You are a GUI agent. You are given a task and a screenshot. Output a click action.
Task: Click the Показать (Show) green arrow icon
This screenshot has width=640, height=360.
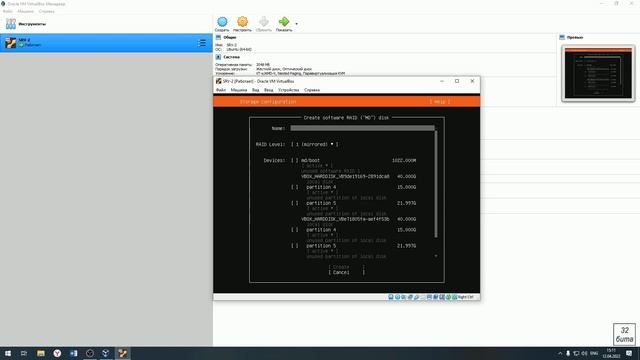point(284,22)
